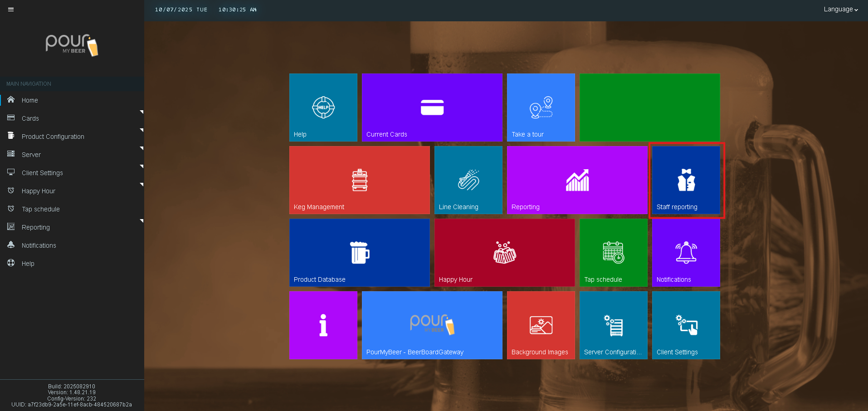The image size is (868, 411).
Task: Open the Tap schedule calendar tile
Action: click(613, 253)
